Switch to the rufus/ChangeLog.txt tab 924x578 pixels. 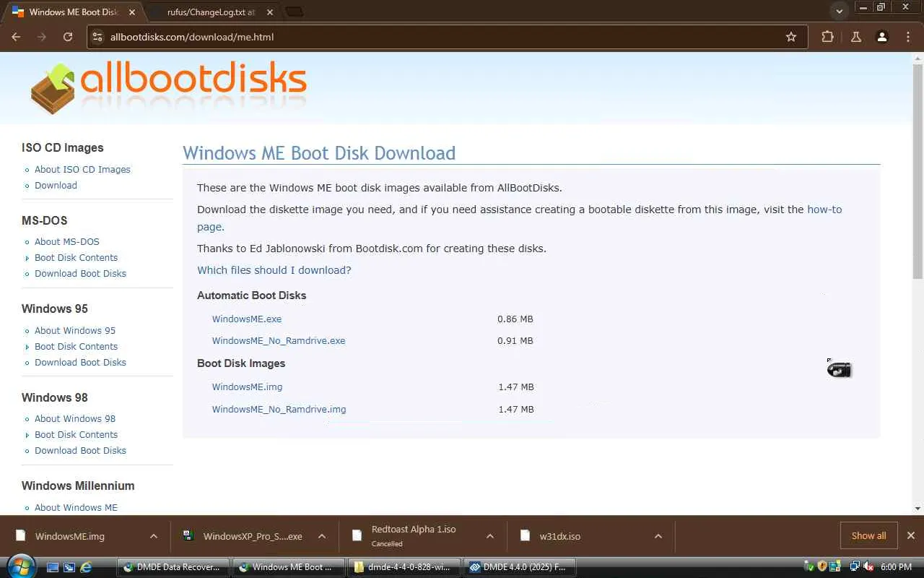pos(211,12)
